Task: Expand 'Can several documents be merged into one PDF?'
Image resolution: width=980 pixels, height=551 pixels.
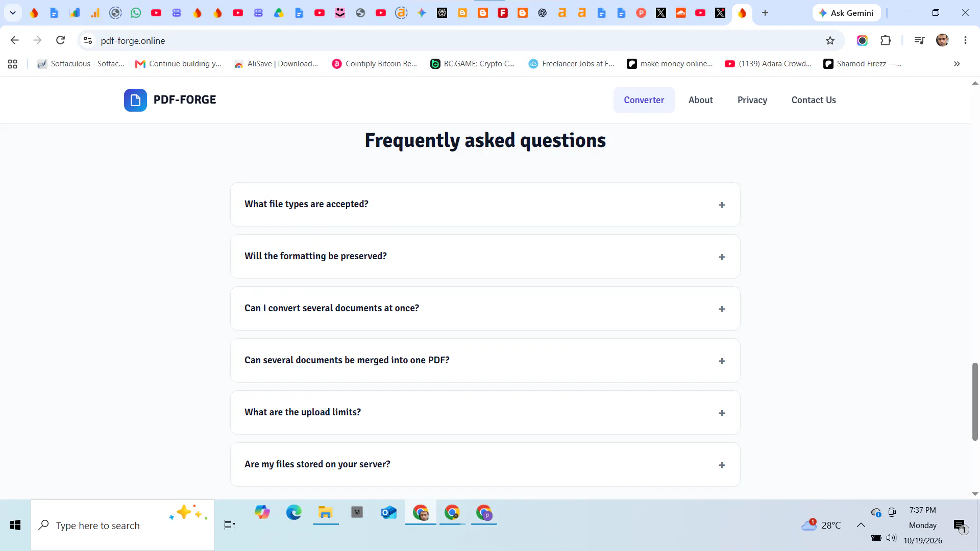Action: pos(485,360)
